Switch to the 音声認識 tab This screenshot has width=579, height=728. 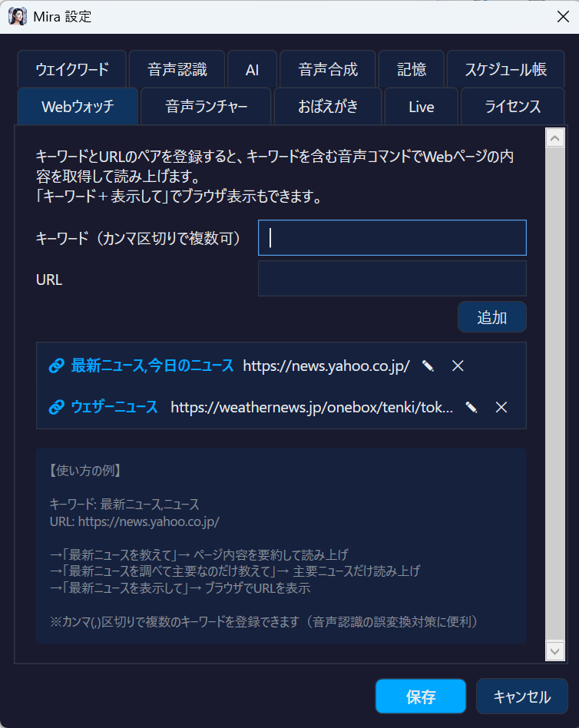pos(177,70)
